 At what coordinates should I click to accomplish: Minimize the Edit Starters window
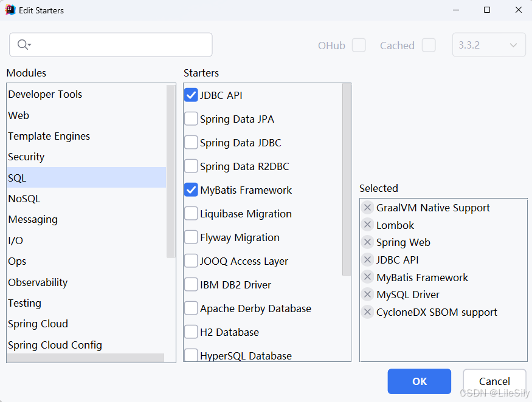456,10
